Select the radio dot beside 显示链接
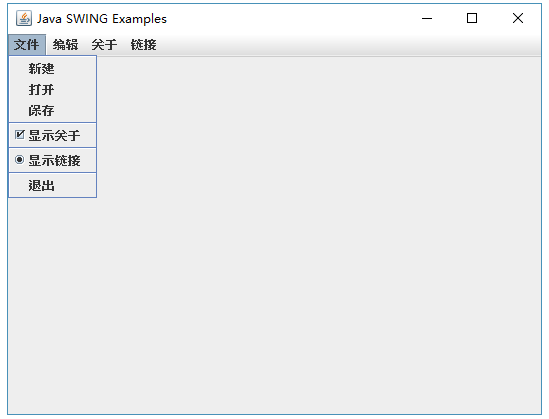The height and width of the screenshot is (419, 549). point(20,160)
